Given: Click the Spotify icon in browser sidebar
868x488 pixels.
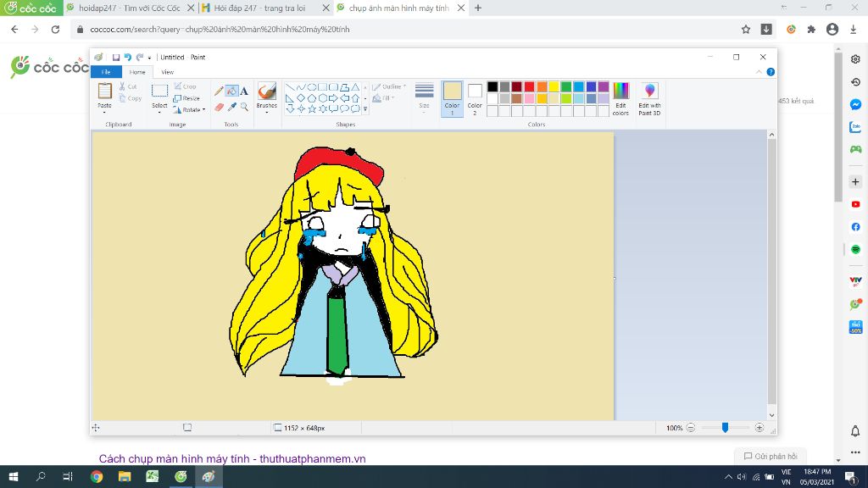Looking at the screenshot, I should (855, 249).
